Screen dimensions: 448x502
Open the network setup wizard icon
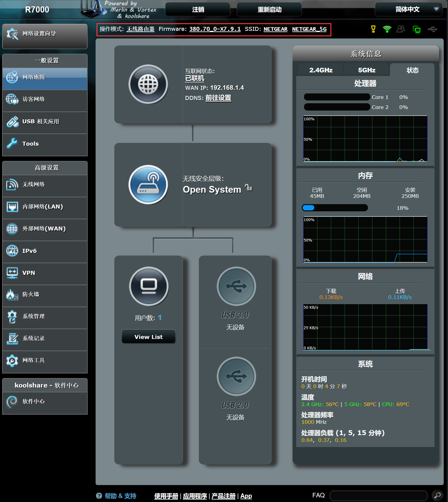point(13,34)
